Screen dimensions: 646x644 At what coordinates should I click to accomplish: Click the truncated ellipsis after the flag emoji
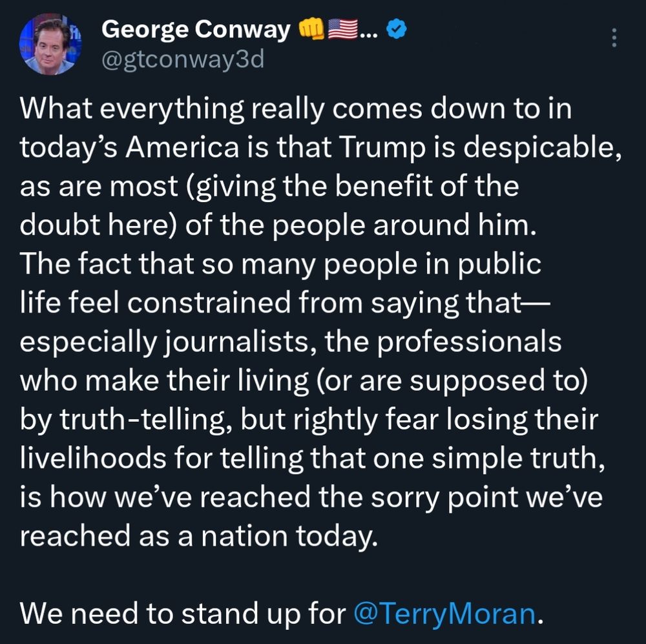368,35
